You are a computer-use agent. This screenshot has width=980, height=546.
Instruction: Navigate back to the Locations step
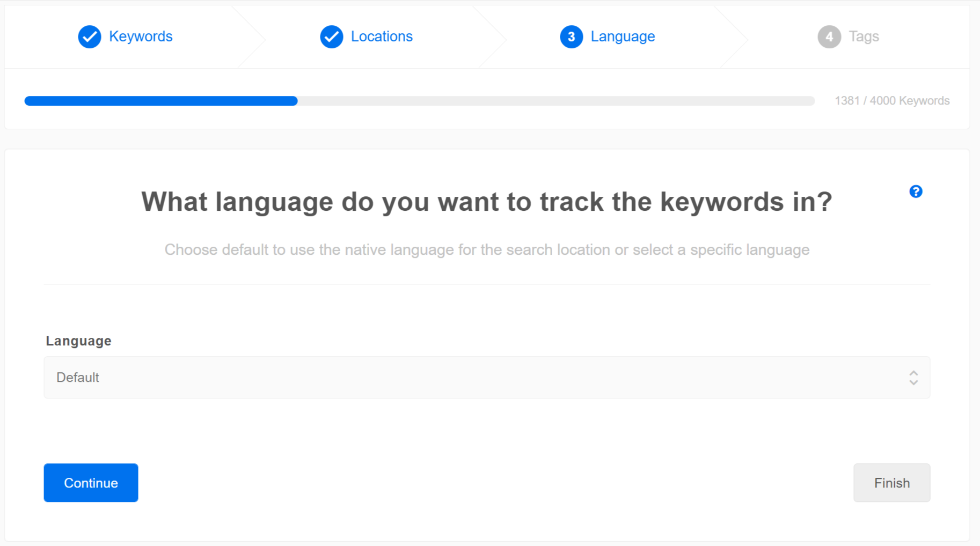(382, 36)
